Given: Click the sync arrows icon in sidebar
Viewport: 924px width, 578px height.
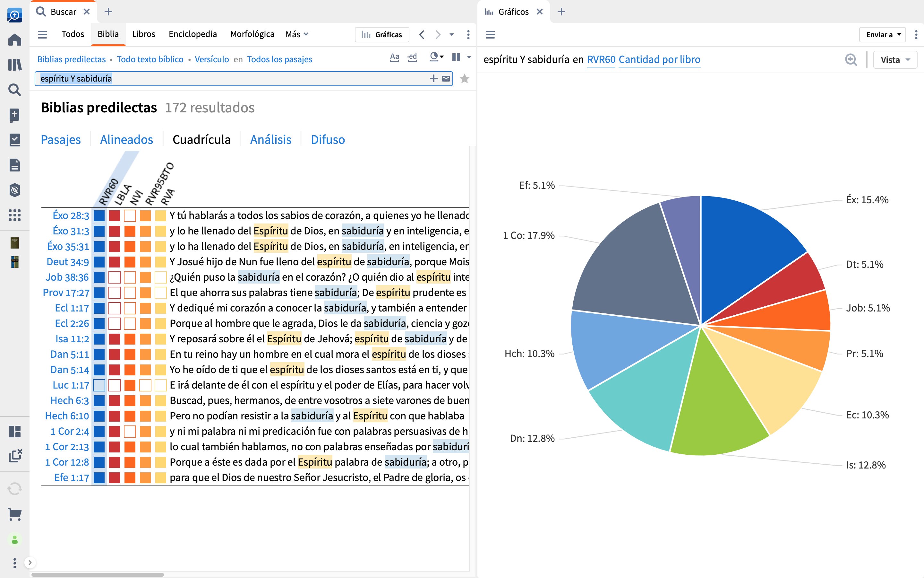Looking at the screenshot, I should 14,488.
